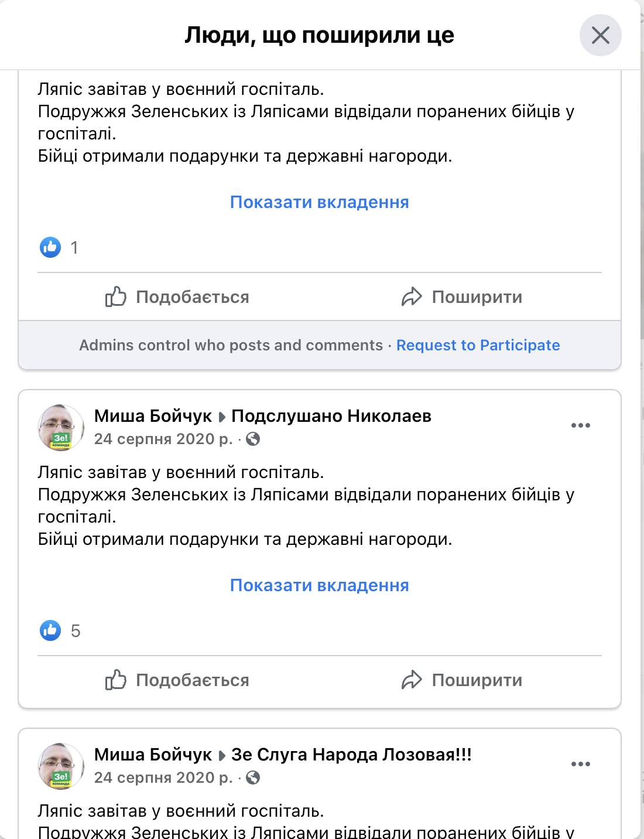The image size is (644, 839).
Task: Close the shares dialog with X
Action: click(x=600, y=35)
